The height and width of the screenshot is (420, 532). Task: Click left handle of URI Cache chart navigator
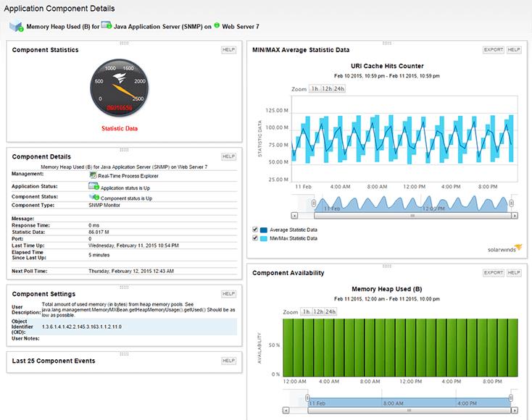[x=314, y=203]
